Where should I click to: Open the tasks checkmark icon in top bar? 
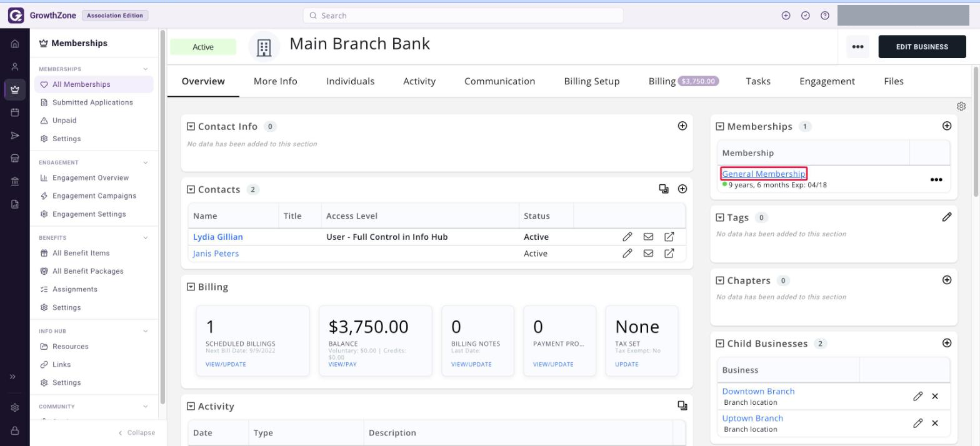(x=806, y=16)
